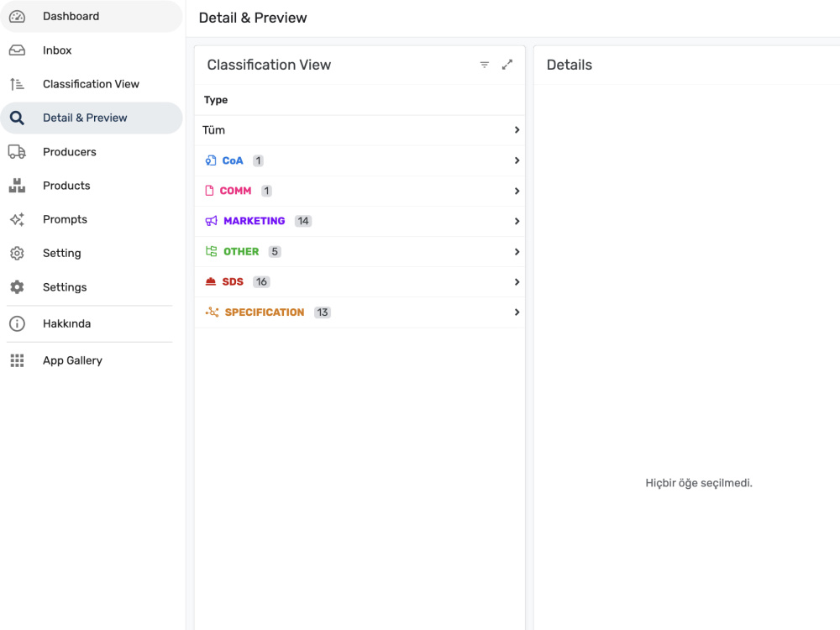
Task: Click the Producers truck icon
Action: click(x=17, y=152)
